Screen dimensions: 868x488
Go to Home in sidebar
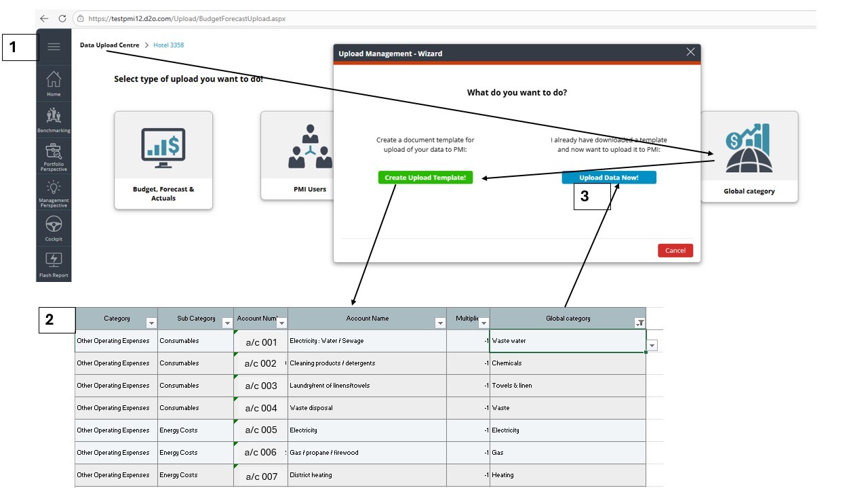54,83
